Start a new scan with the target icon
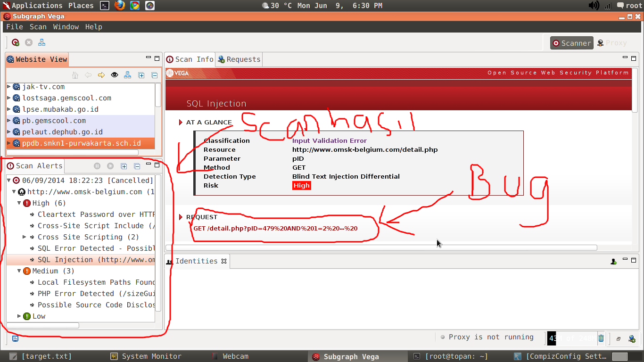The width and height of the screenshot is (644, 362). pyautogui.click(x=15, y=42)
